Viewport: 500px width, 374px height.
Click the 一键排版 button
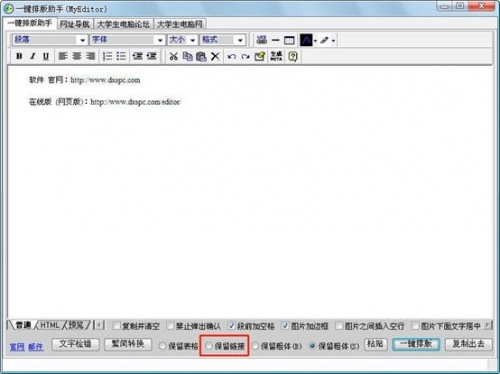[416, 344]
